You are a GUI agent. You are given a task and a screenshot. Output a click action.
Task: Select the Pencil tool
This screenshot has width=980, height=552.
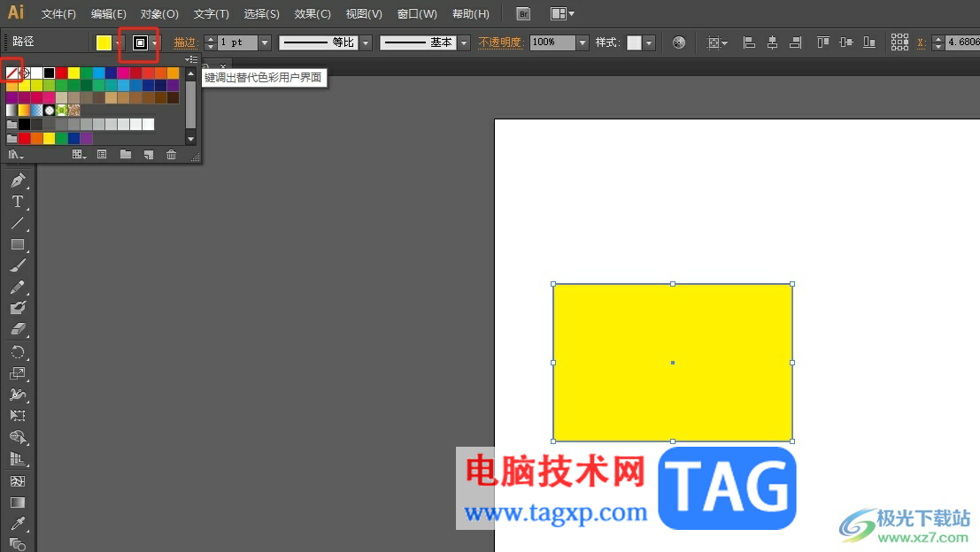[x=18, y=287]
